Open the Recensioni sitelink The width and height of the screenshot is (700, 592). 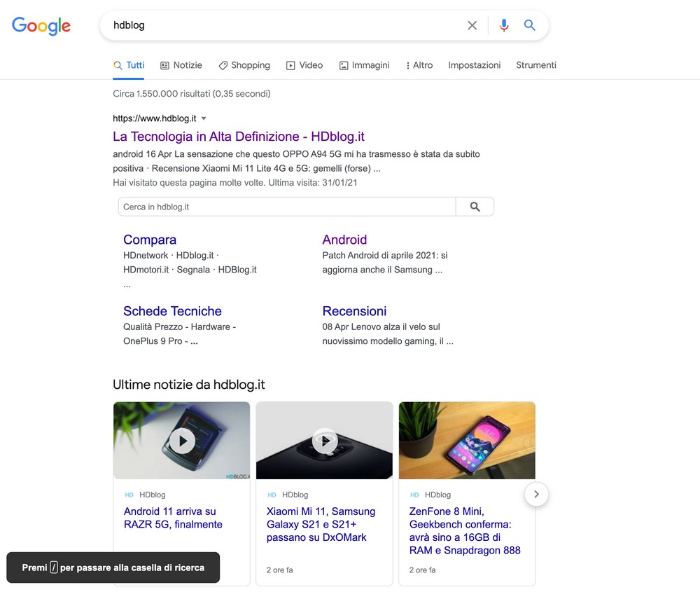(354, 311)
